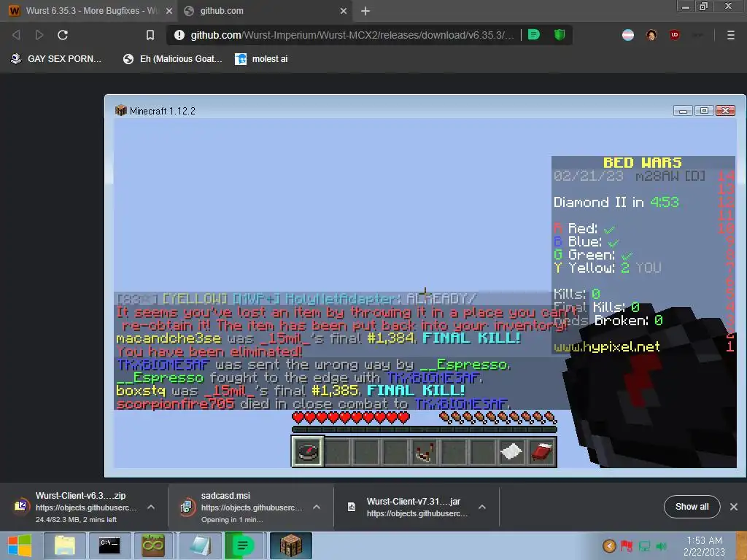The width and height of the screenshot is (747, 560).
Task: View the not-secure warning icon in address bar
Action: 179,35
